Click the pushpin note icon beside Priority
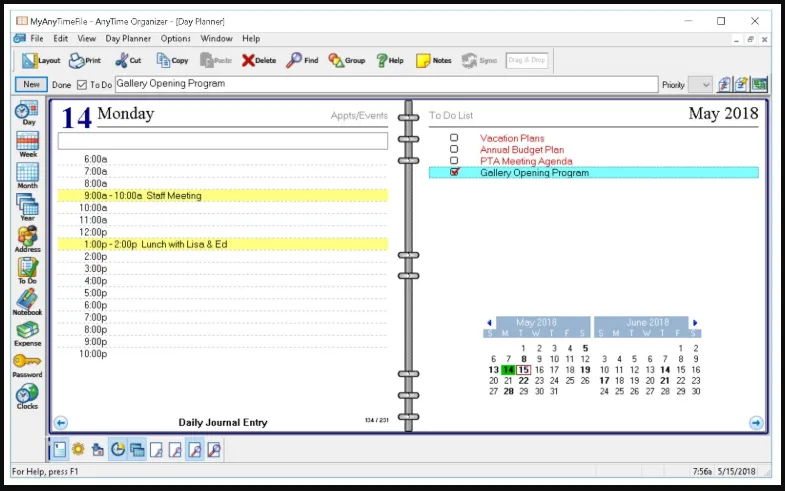The image size is (785, 491). (741, 85)
